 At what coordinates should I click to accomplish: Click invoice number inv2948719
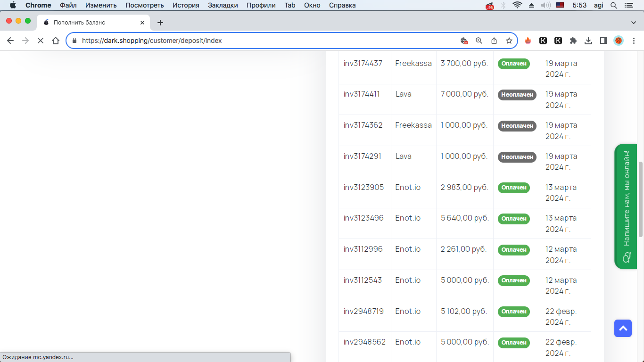(x=363, y=312)
